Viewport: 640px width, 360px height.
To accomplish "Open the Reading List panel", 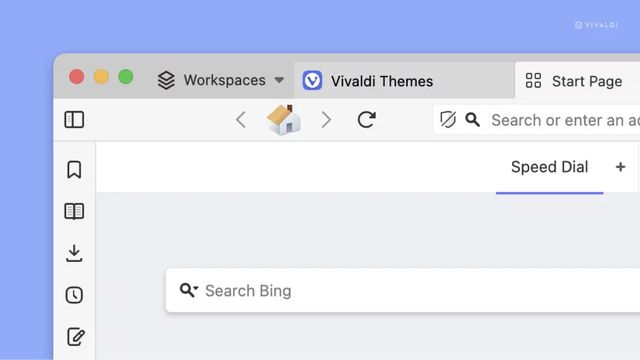I will click(74, 211).
